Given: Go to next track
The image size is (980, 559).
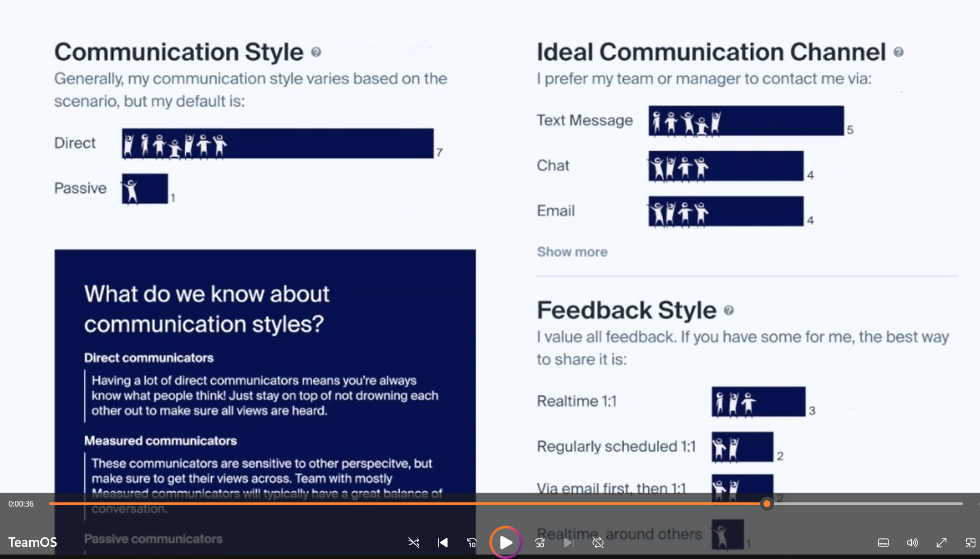Looking at the screenshot, I should (x=569, y=543).
